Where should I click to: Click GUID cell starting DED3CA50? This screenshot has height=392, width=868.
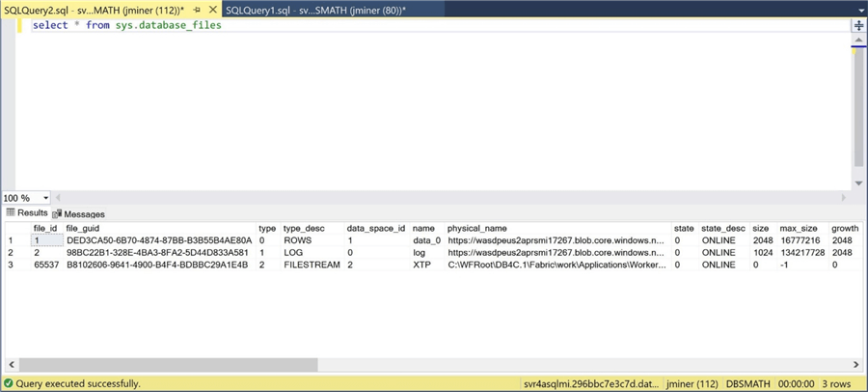click(x=159, y=240)
